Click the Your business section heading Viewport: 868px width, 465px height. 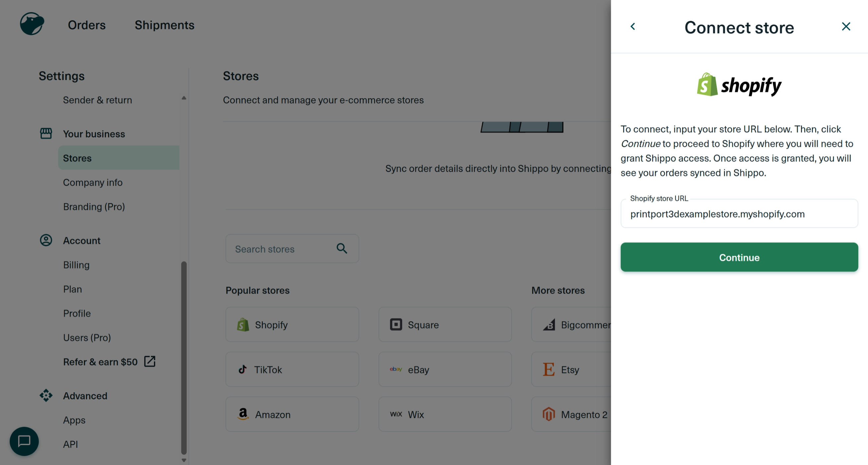94,134
